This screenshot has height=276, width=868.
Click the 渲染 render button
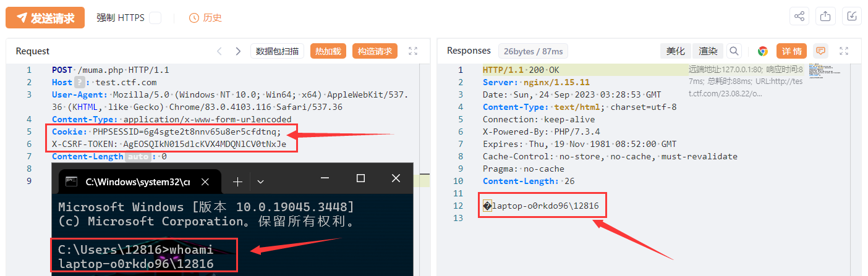[x=708, y=51]
